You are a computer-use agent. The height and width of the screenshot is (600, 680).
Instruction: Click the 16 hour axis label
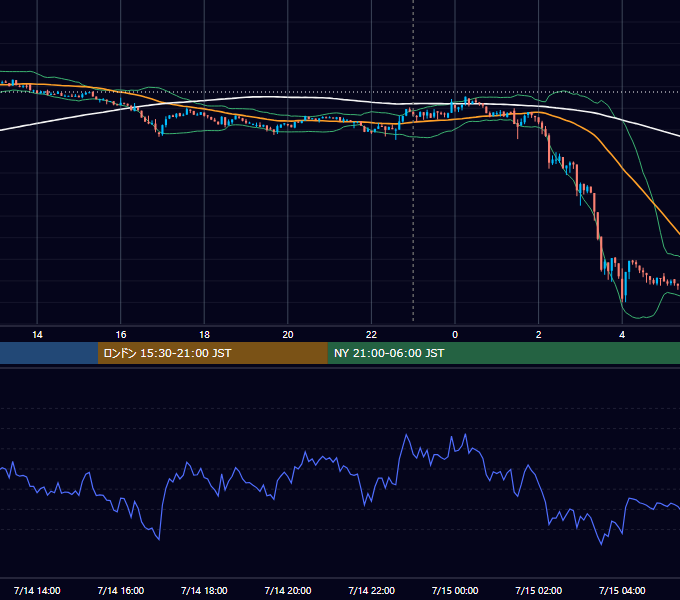[121, 335]
